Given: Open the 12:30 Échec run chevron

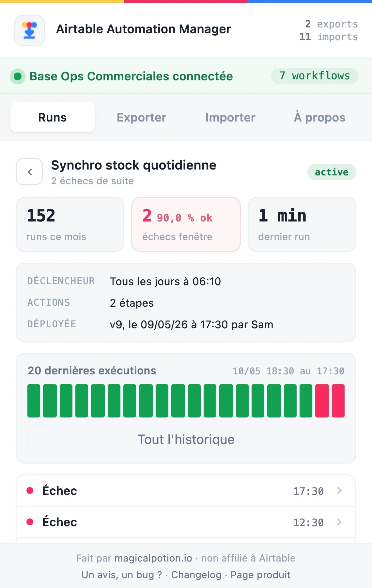Looking at the screenshot, I should click(339, 522).
